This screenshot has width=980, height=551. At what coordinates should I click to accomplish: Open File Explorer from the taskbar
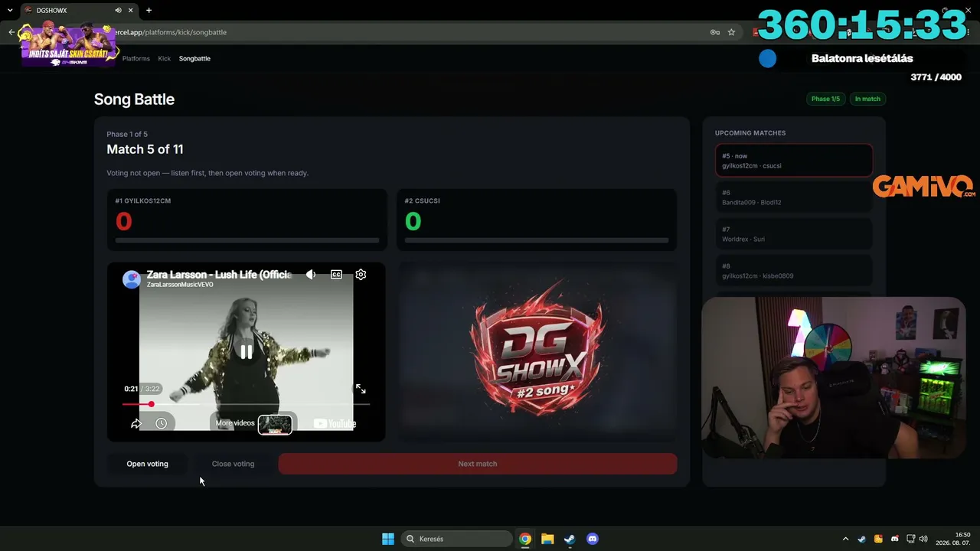coord(547,539)
